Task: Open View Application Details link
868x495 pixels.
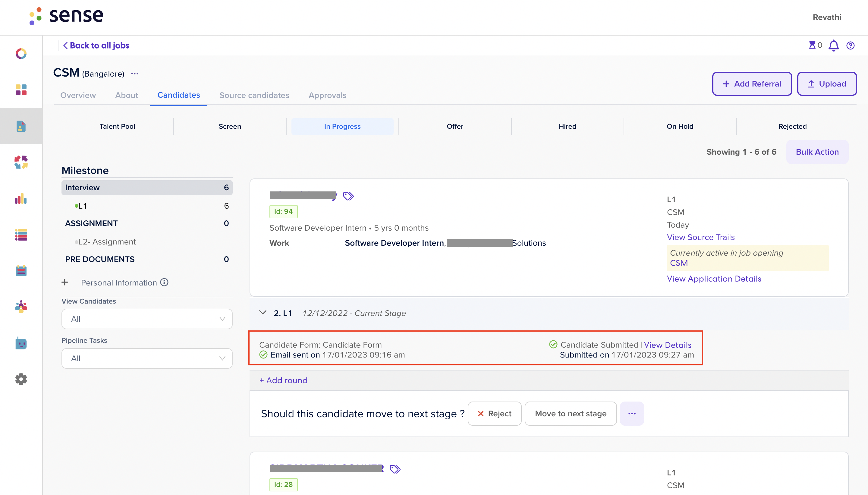Action: pos(714,279)
